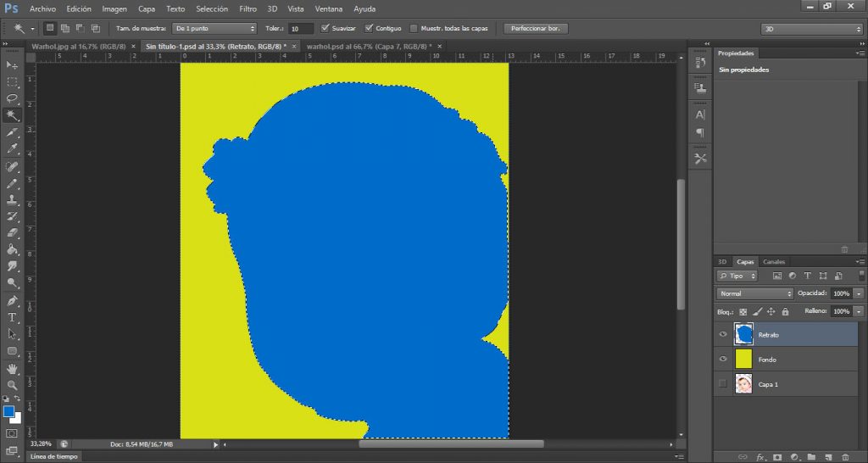
Task: Uncheck the Contiguo checkbox
Action: click(x=369, y=28)
